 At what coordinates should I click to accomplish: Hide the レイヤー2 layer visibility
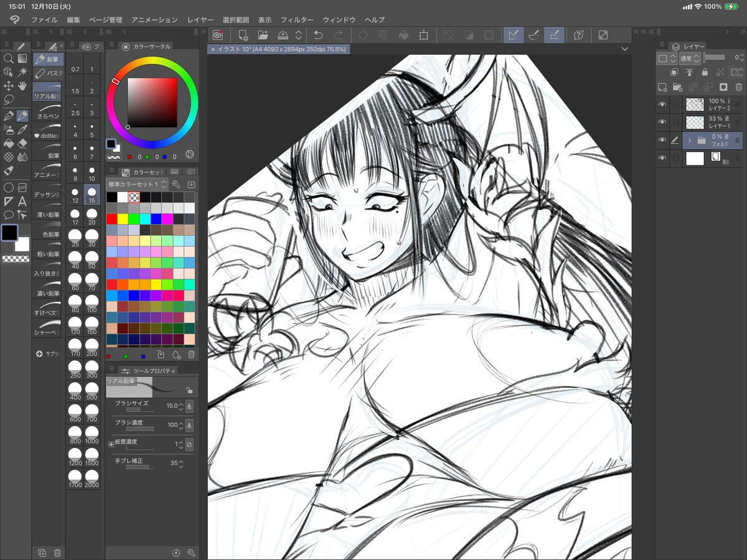pos(662,104)
